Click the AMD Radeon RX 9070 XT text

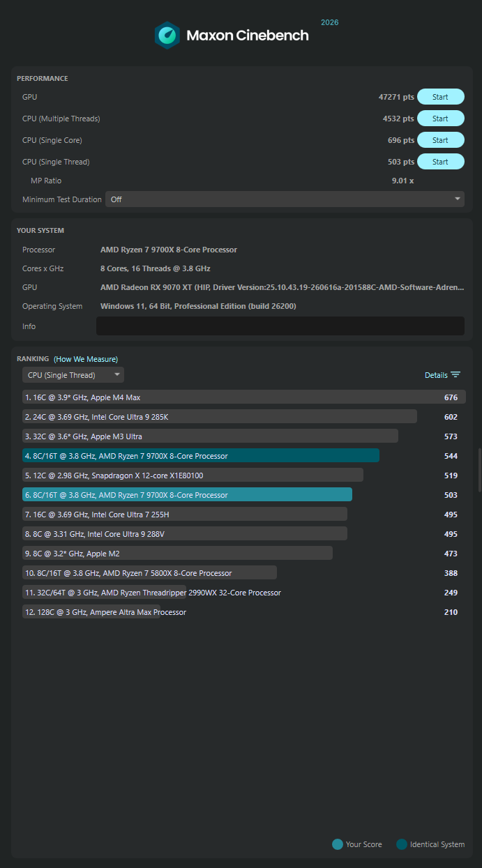point(282,287)
